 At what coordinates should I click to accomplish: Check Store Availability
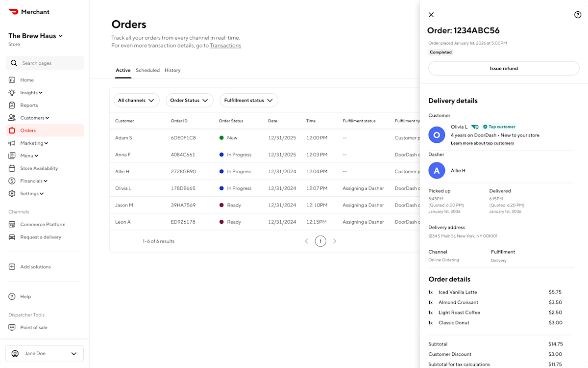coord(38,168)
